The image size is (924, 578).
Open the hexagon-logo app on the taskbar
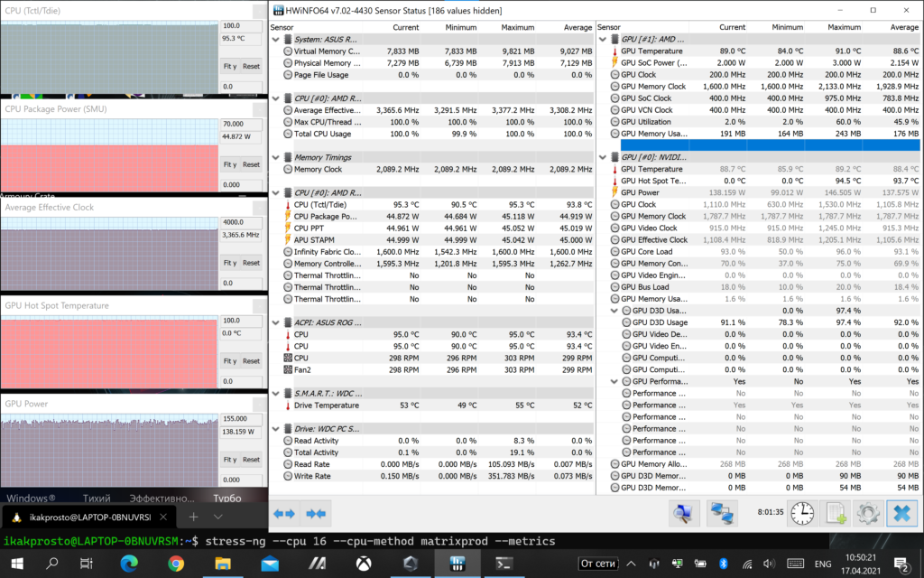pyautogui.click(x=411, y=564)
